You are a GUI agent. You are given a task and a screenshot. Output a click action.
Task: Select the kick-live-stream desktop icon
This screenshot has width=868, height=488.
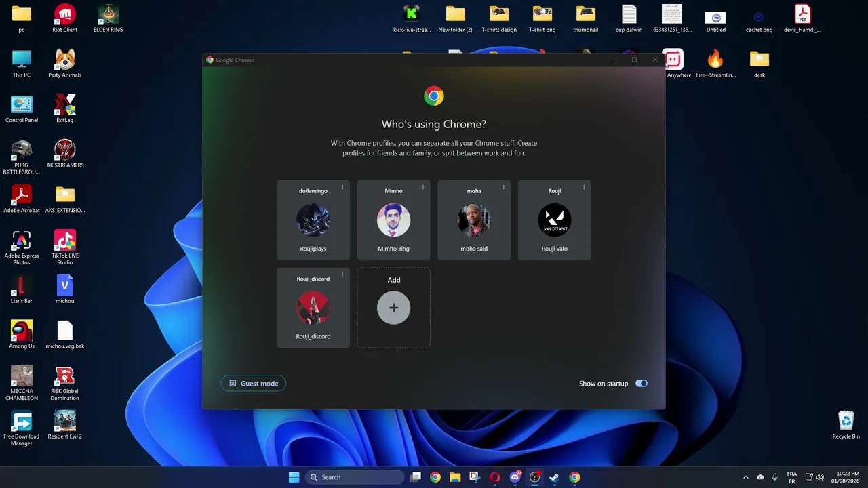pos(412,18)
